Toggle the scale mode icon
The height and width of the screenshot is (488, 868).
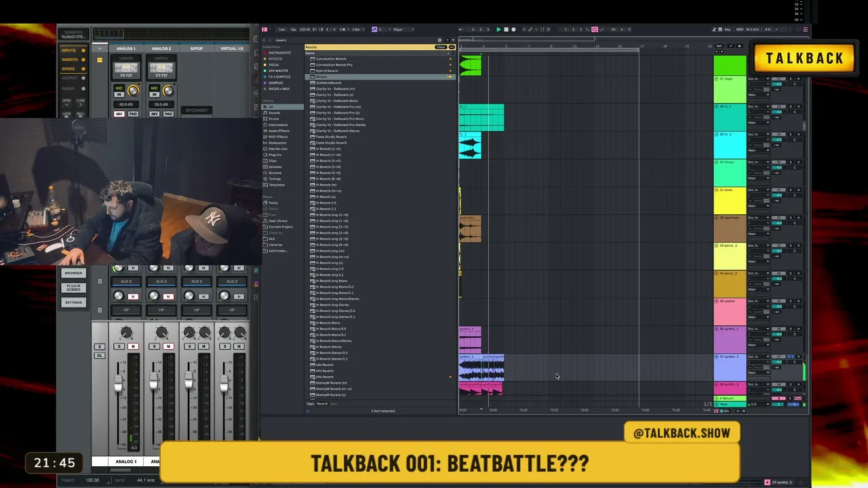374,30
